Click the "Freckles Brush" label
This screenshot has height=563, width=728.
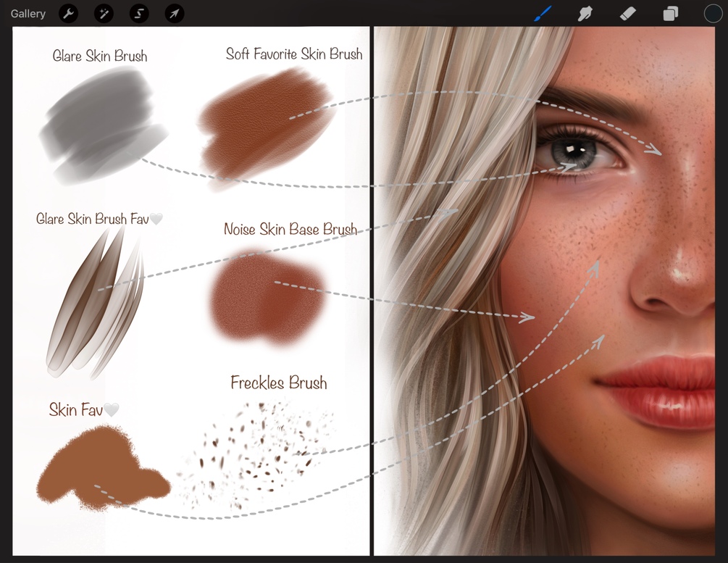point(279,383)
